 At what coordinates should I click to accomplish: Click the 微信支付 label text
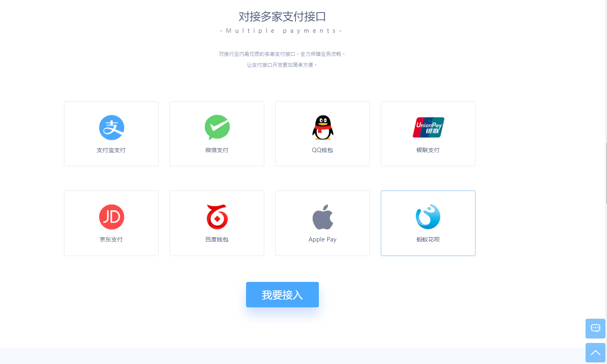(217, 150)
